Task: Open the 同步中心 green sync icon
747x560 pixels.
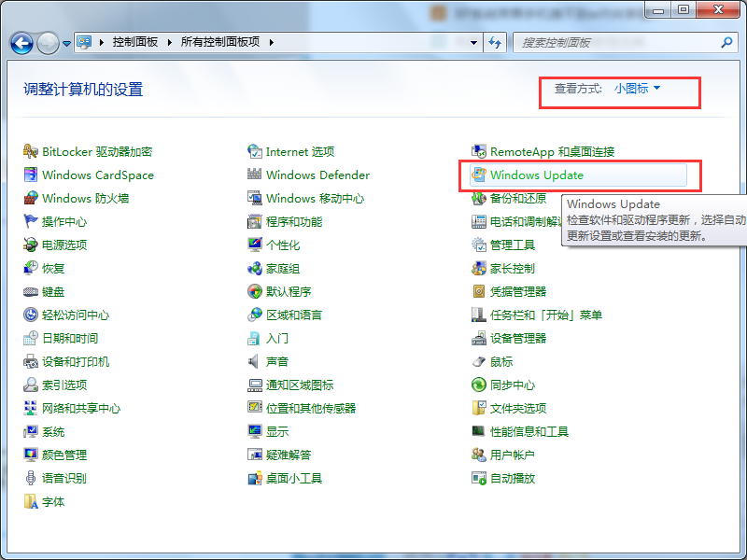Action: click(478, 385)
